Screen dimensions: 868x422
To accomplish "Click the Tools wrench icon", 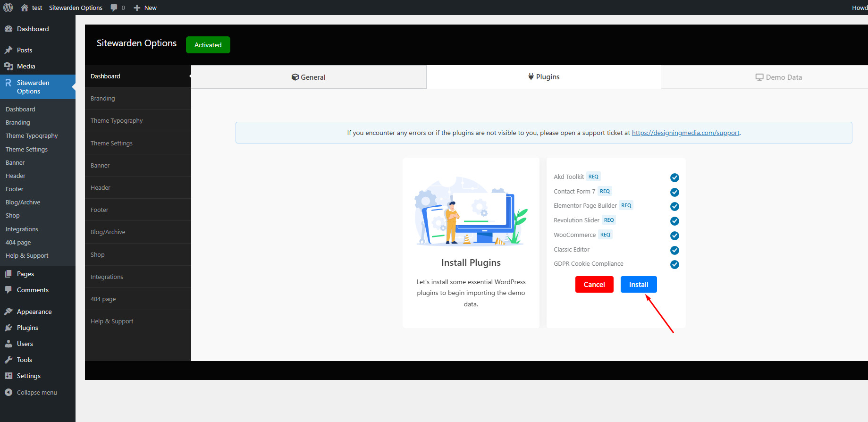I will pyautogui.click(x=8, y=360).
